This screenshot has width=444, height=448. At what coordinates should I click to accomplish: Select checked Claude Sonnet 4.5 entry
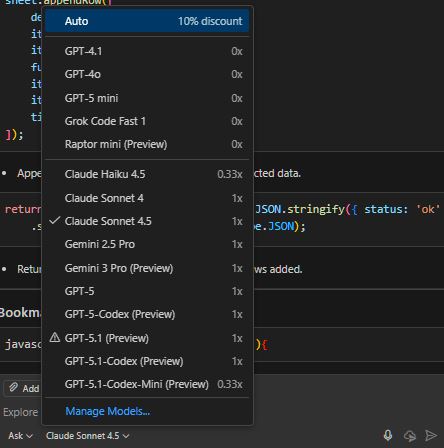pyautogui.click(x=147, y=221)
